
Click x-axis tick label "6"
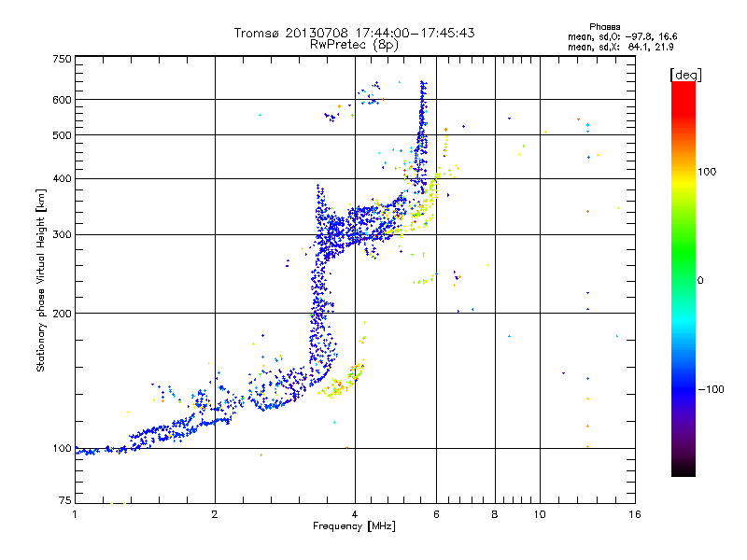click(436, 514)
